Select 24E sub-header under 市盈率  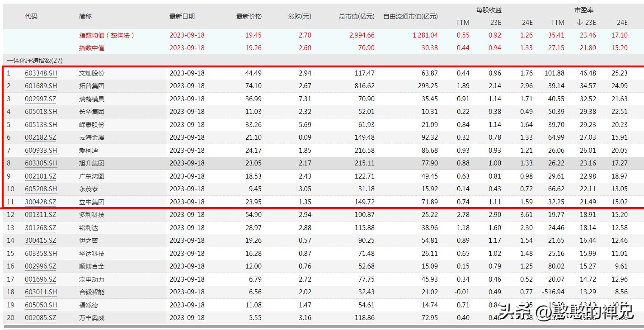coord(622,23)
